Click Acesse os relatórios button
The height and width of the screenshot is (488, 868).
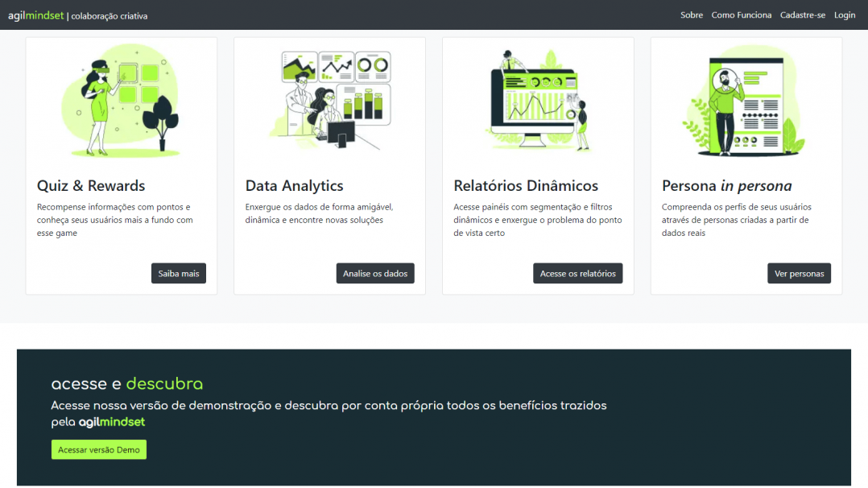pyautogui.click(x=577, y=273)
